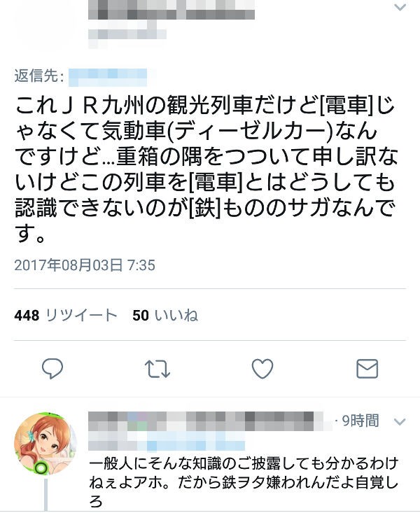Screen dimensions: 420x513
Task: Like the tweet with heart icon
Action: 262,369
